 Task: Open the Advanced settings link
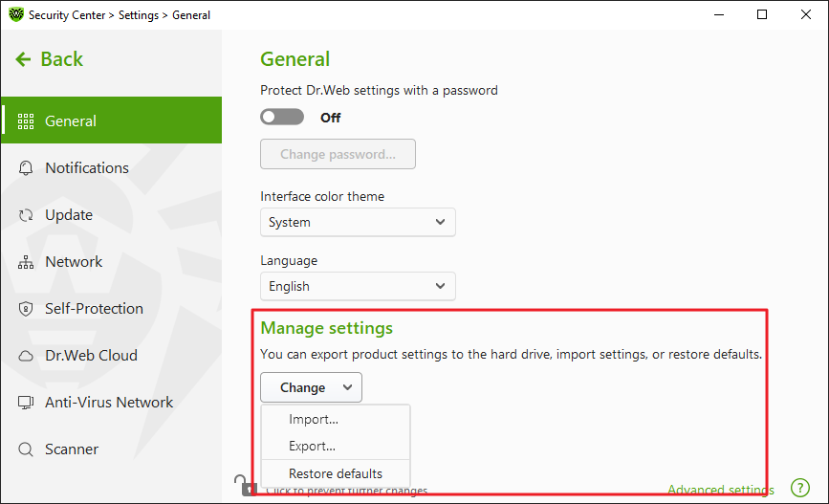[721, 490]
